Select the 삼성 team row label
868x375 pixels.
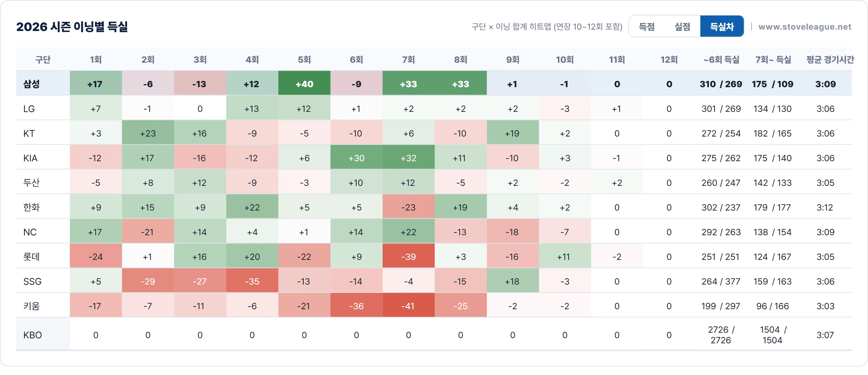31,84
